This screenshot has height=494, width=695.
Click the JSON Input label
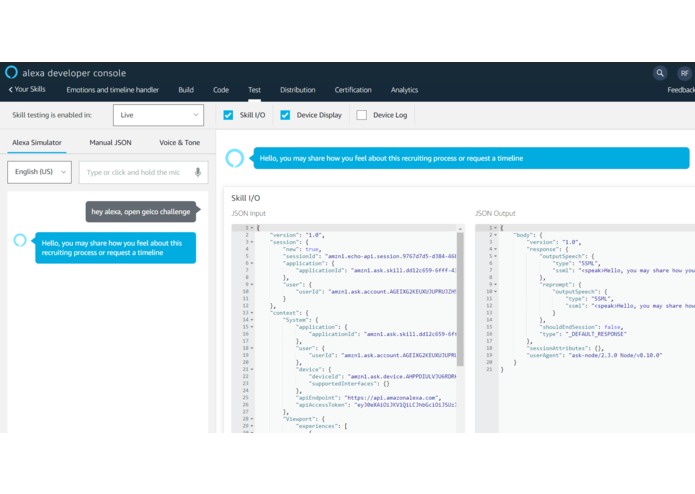pyautogui.click(x=248, y=214)
